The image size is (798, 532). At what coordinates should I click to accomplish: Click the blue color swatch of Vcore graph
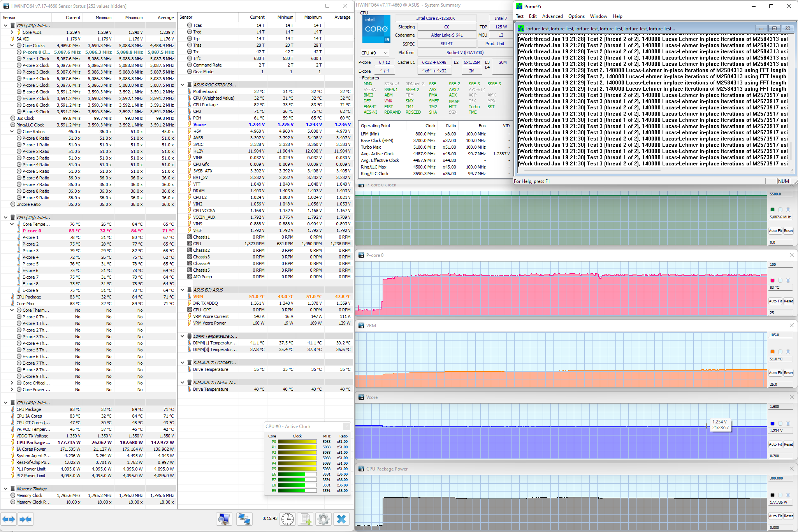tap(773, 423)
